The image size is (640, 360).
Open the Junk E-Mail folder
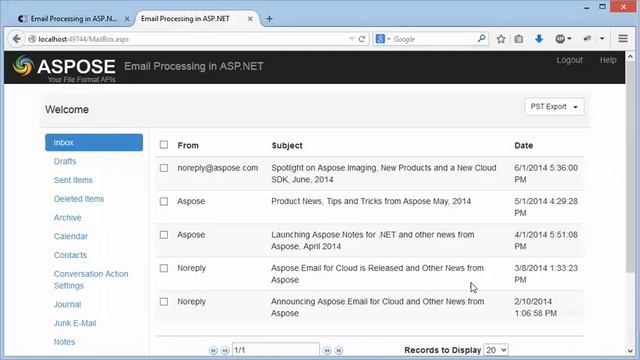tap(75, 323)
